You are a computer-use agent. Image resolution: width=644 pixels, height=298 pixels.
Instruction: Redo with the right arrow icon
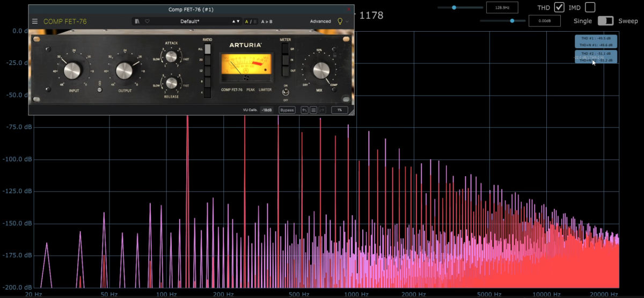[322, 110]
